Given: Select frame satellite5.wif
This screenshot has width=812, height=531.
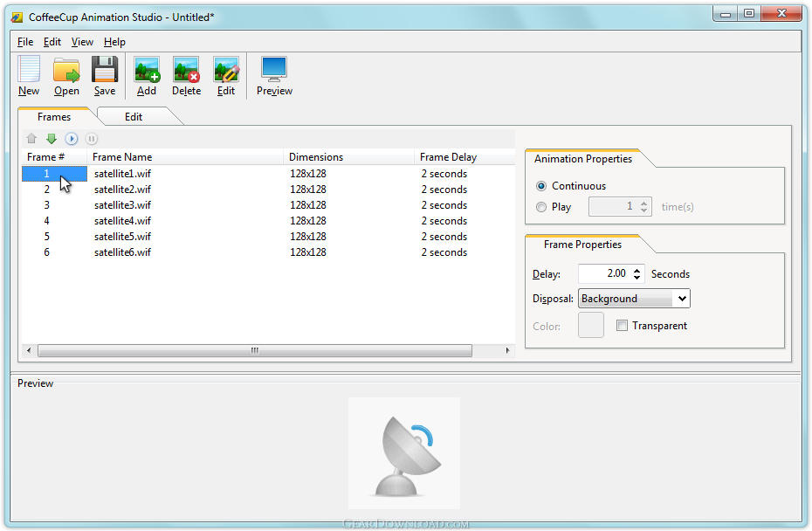Looking at the screenshot, I should point(122,237).
